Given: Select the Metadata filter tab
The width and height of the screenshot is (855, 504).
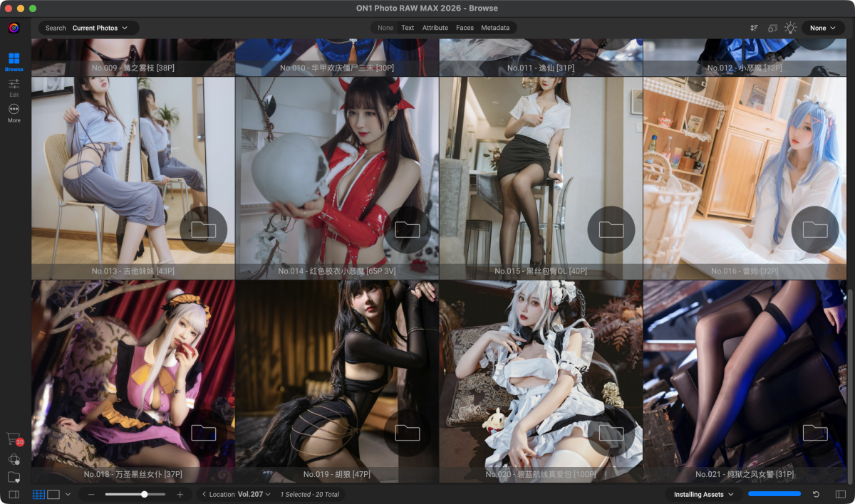Looking at the screenshot, I should (494, 28).
